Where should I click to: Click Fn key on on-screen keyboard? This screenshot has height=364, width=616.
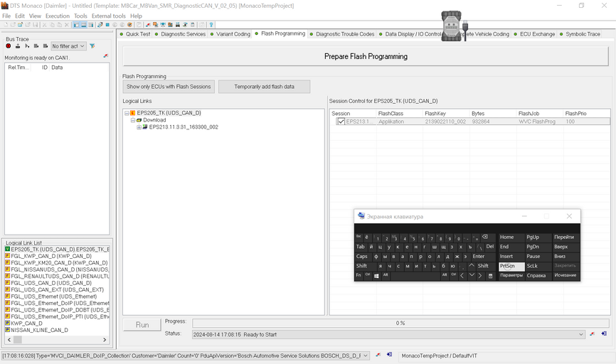coord(359,276)
